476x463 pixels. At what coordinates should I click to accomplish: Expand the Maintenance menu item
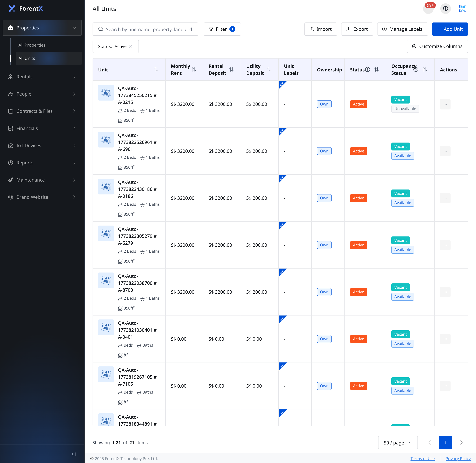pos(42,180)
